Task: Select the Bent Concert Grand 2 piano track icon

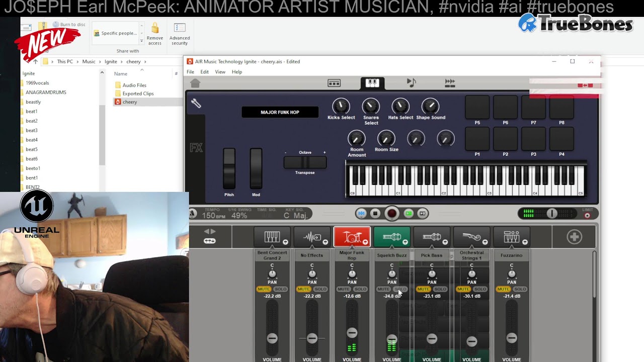Action: pos(272,237)
